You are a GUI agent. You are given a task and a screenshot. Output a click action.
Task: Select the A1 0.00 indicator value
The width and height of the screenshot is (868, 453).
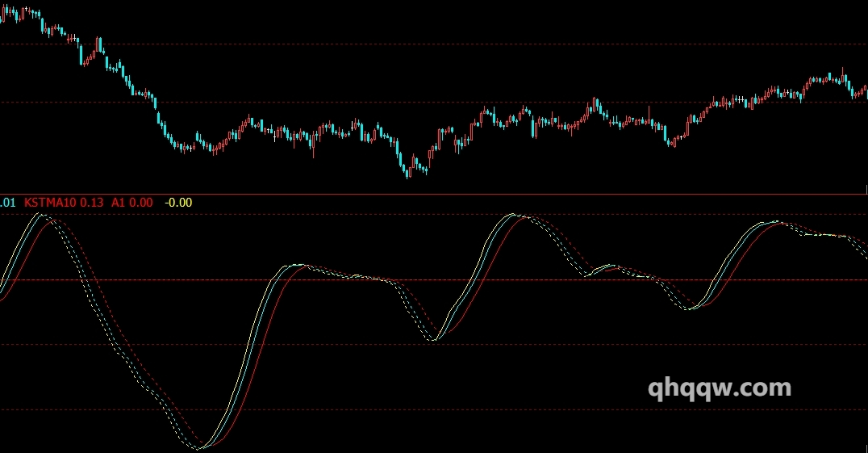(x=132, y=203)
